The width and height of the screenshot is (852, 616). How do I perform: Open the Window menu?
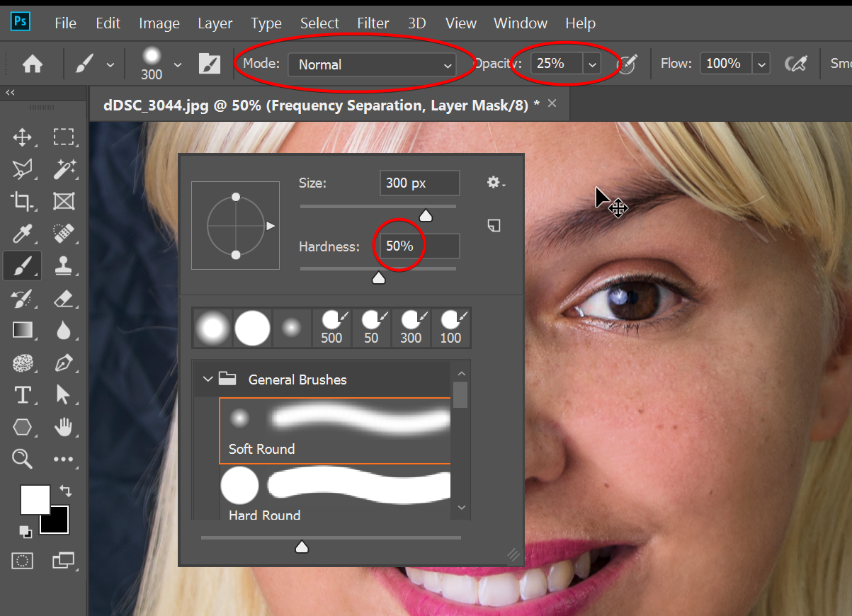[521, 23]
